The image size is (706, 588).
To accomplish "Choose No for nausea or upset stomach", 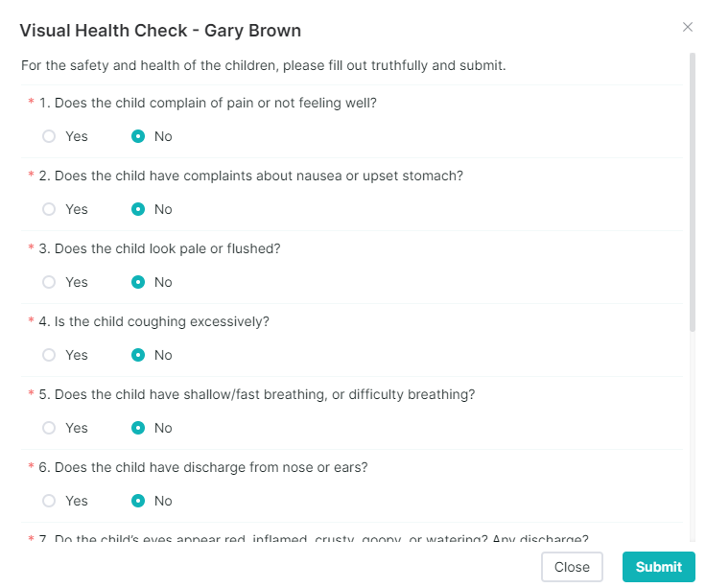I will coord(138,209).
